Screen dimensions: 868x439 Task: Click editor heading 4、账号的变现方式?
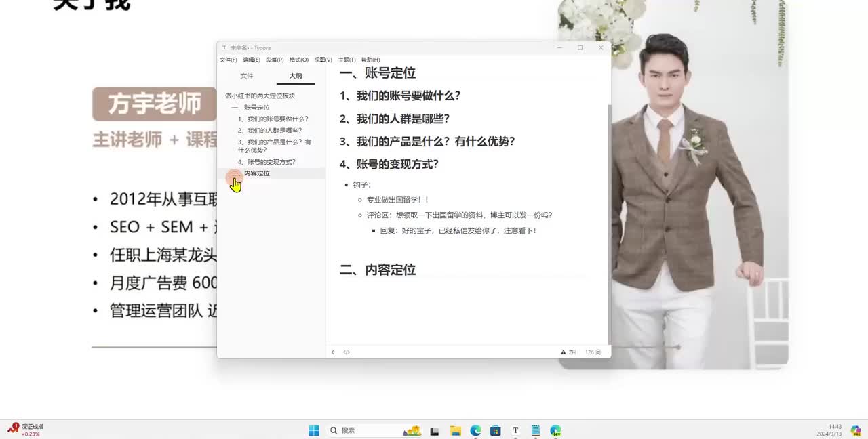pyautogui.click(x=389, y=164)
